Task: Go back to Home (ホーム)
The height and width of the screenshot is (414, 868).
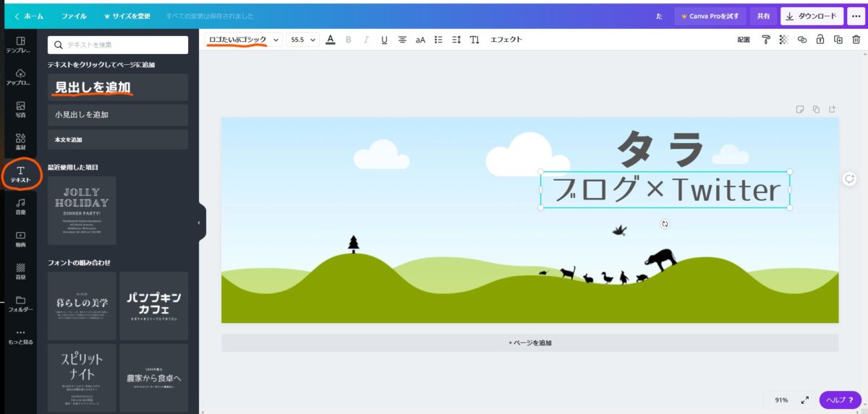Action: click(x=29, y=16)
